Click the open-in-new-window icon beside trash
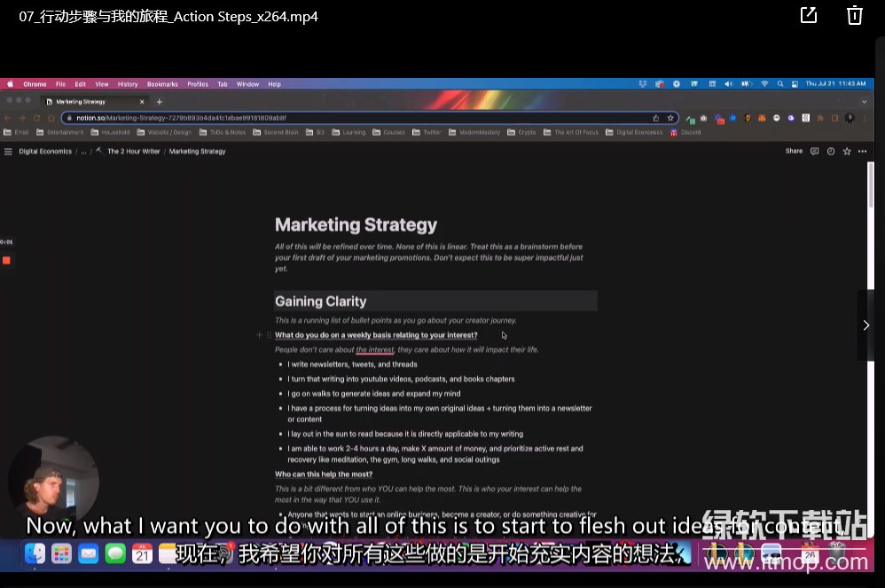885x588 pixels. click(808, 15)
